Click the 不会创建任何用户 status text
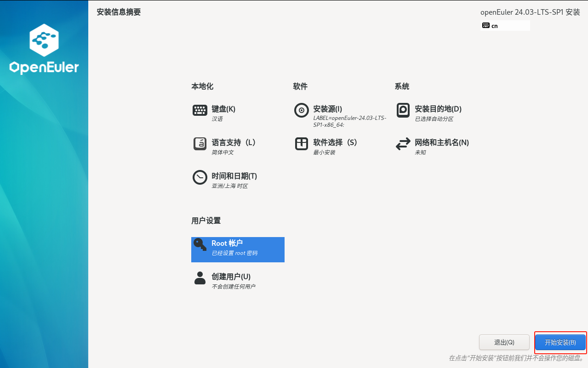The width and height of the screenshot is (588, 368). click(234, 287)
